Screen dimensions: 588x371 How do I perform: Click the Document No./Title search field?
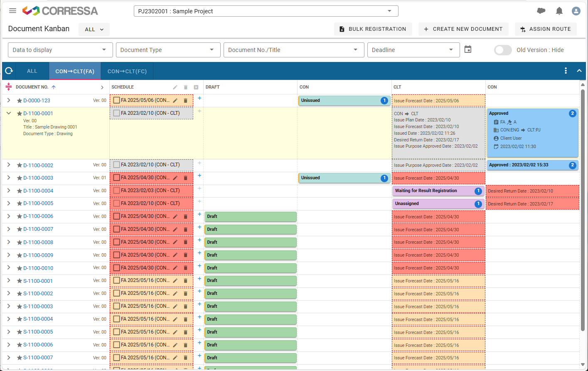coord(294,49)
